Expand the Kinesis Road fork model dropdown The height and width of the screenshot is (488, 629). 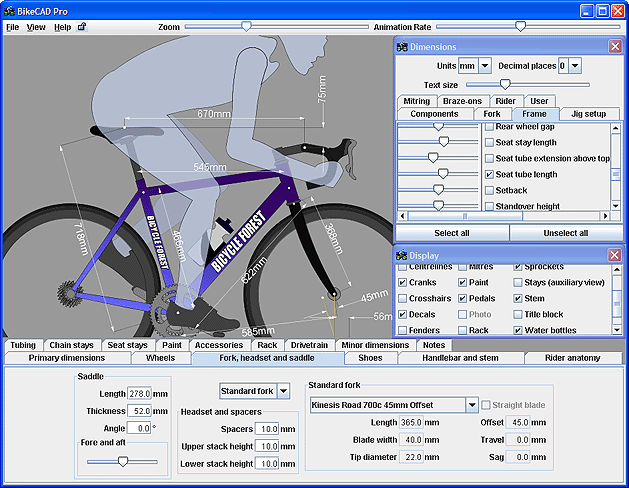pyautogui.click(x=472, y=405)
